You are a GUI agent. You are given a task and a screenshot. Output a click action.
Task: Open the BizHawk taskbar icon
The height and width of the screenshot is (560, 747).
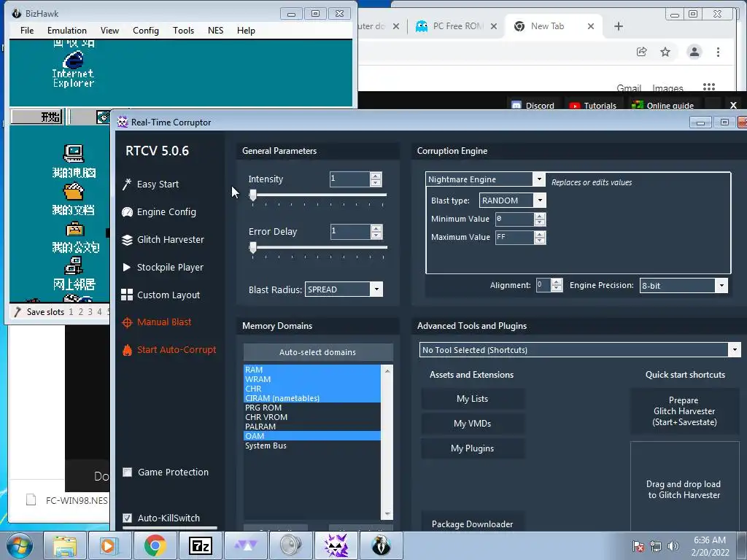click(381, 545)
